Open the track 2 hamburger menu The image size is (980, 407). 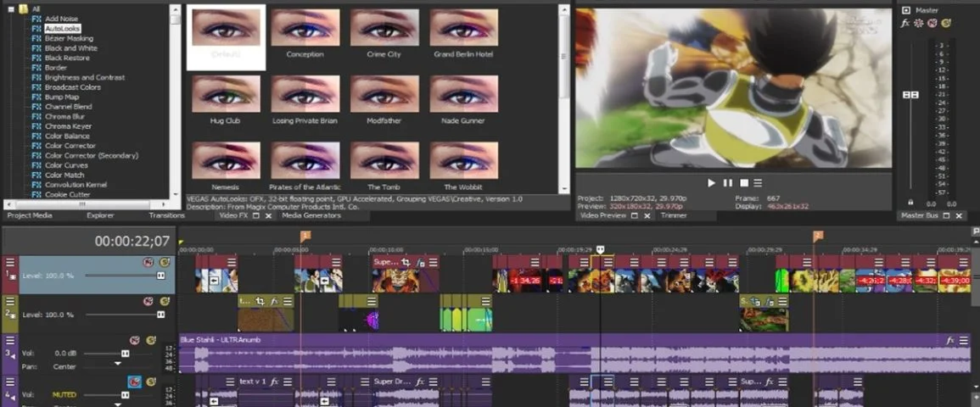pos(10,301)
